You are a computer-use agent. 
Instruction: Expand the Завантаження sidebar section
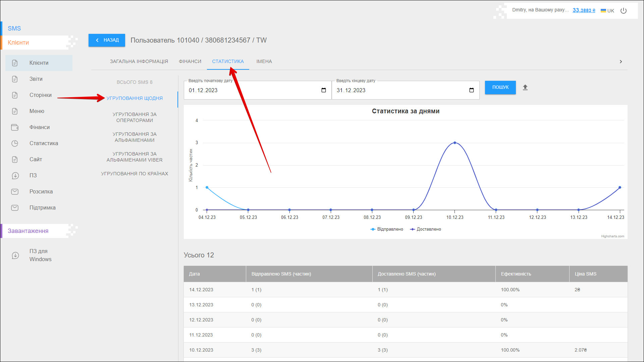28,231
